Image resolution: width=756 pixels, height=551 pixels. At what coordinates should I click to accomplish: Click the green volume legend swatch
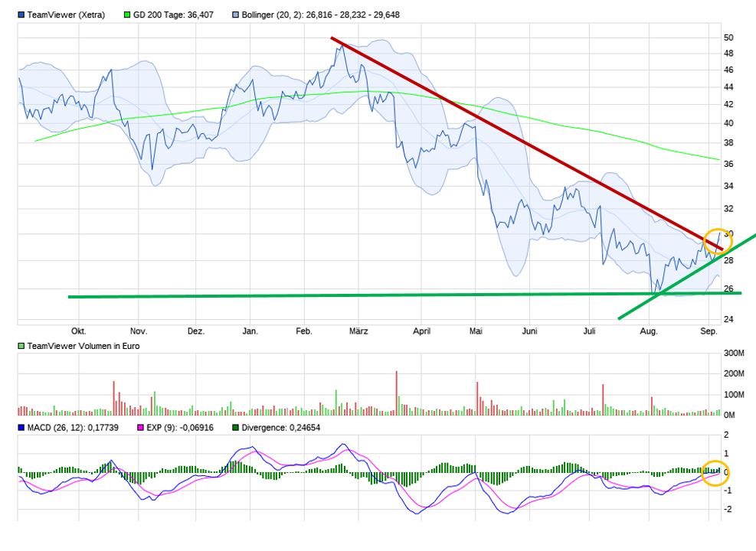point(21,346)
